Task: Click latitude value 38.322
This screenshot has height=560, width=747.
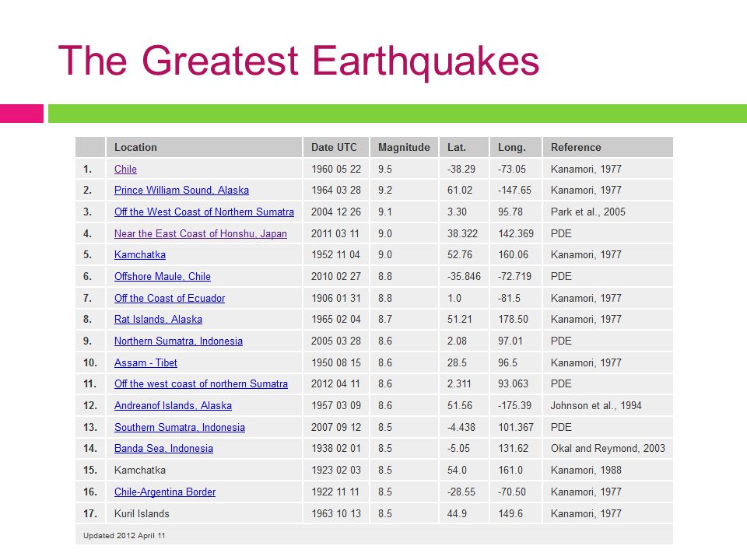Action: pos(462,234)
